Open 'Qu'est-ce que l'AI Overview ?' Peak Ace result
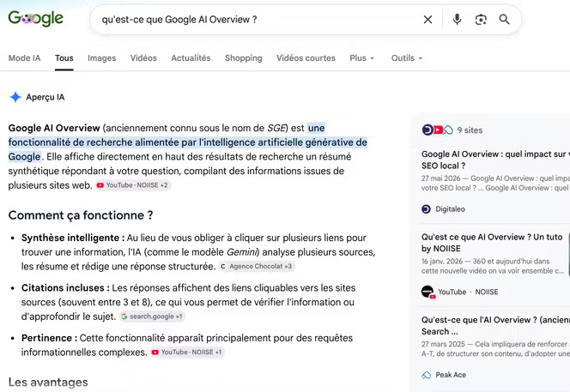This screenshot has width=570, height=392. click(x=495, y=325)
